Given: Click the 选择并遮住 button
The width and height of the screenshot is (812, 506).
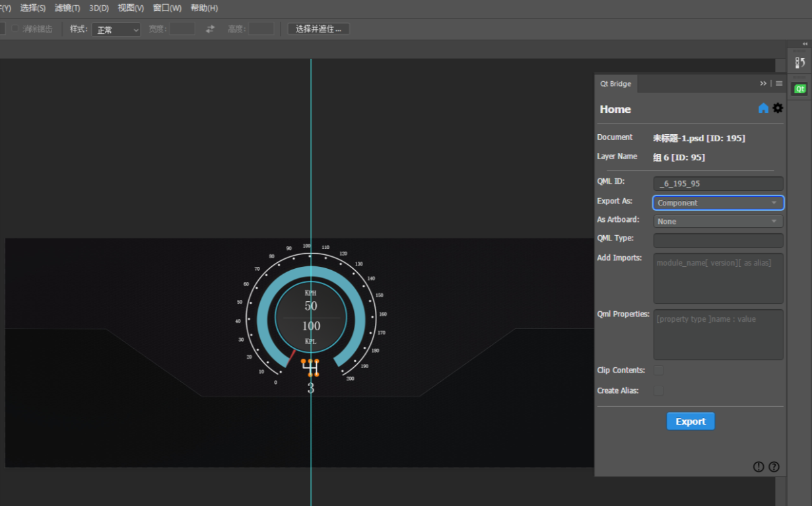Looking at the screenshot, I should (x=318, y=29).
